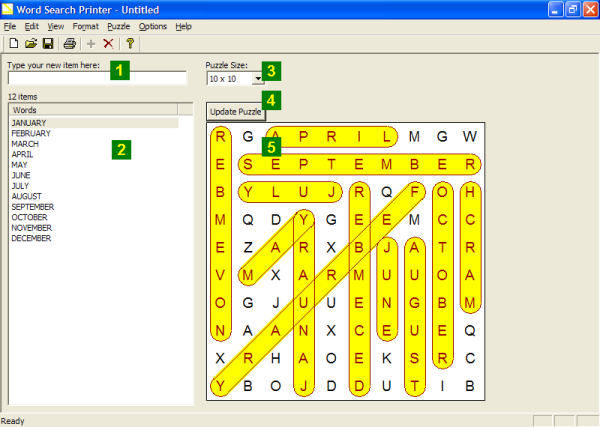Select FEBRUARY in the word list
600x427 pixels.
click(31, 134)
